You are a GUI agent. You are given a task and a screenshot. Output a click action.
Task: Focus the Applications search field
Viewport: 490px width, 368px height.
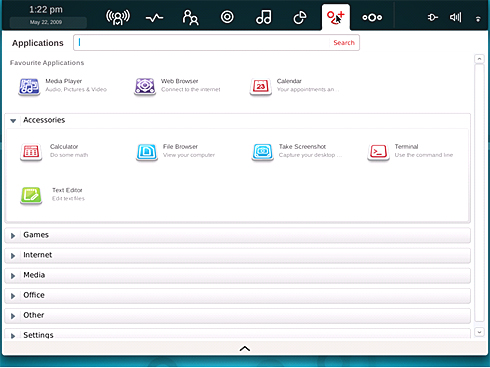[x=201, y=43]
